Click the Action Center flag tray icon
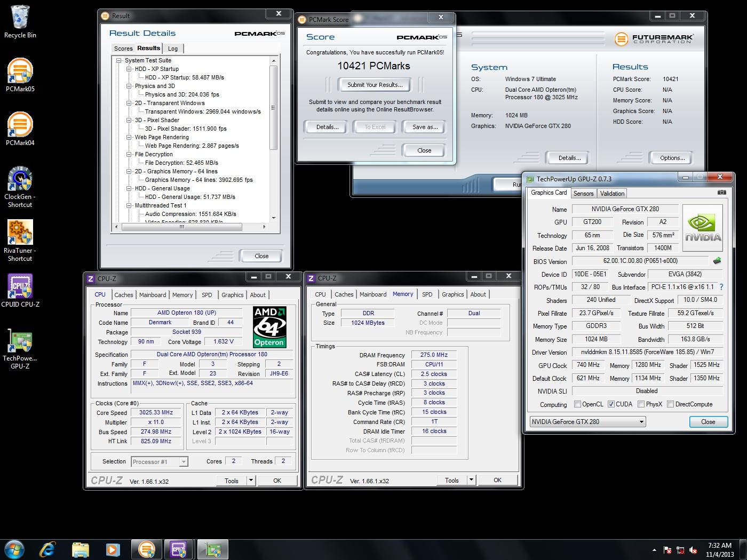 667,550
